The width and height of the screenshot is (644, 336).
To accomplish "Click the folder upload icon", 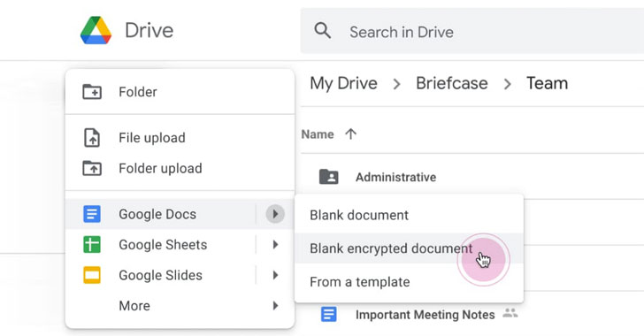I will (92, 168).
